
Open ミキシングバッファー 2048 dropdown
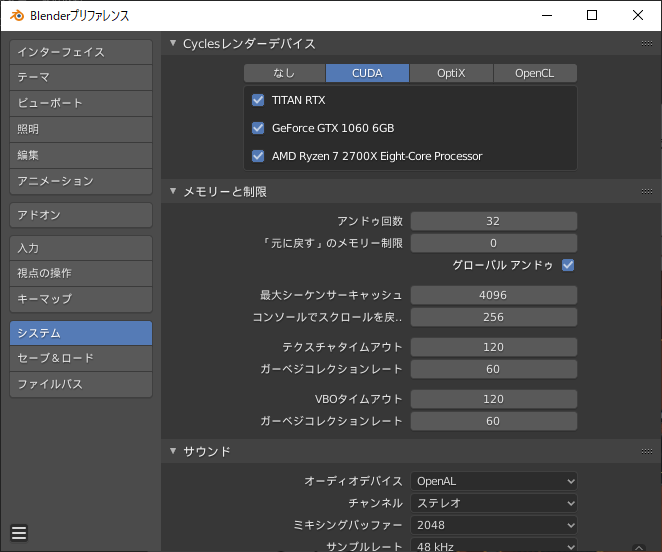(x=494, y=525)
